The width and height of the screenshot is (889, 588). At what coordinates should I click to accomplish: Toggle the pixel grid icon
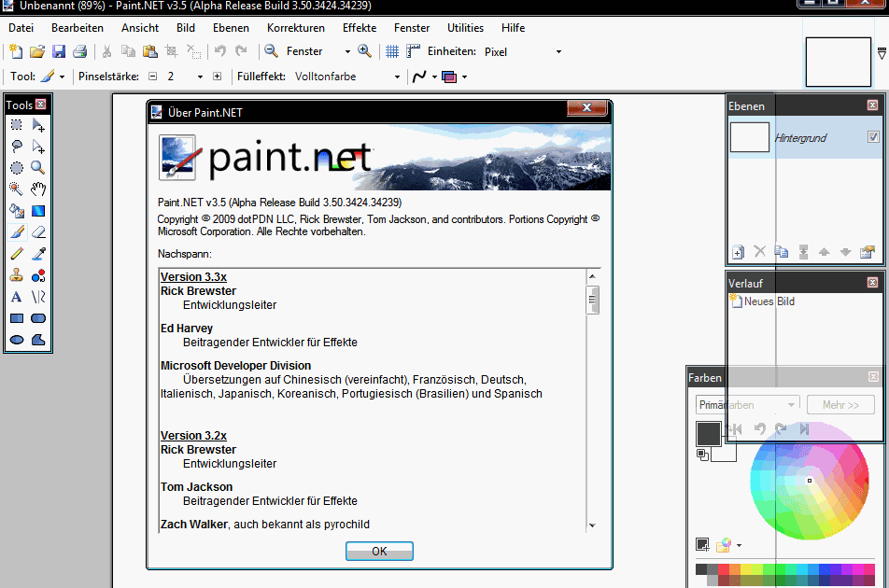tap(392, 51)
